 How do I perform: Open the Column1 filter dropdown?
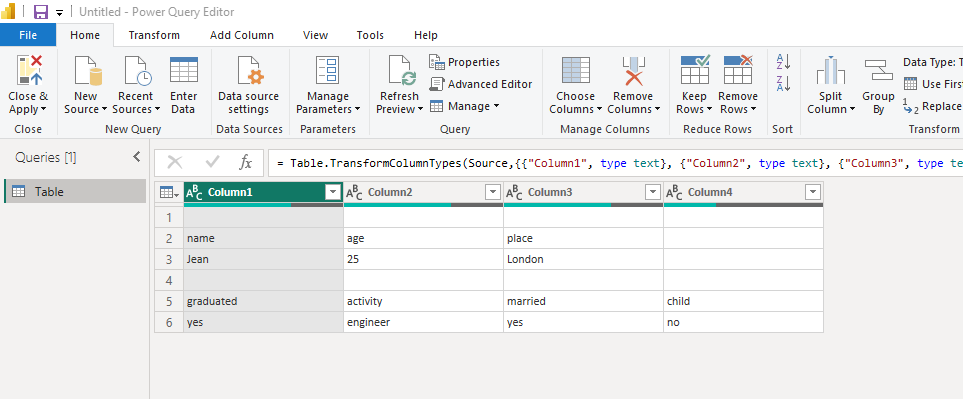pyautogui.click(x=333, y=192)
